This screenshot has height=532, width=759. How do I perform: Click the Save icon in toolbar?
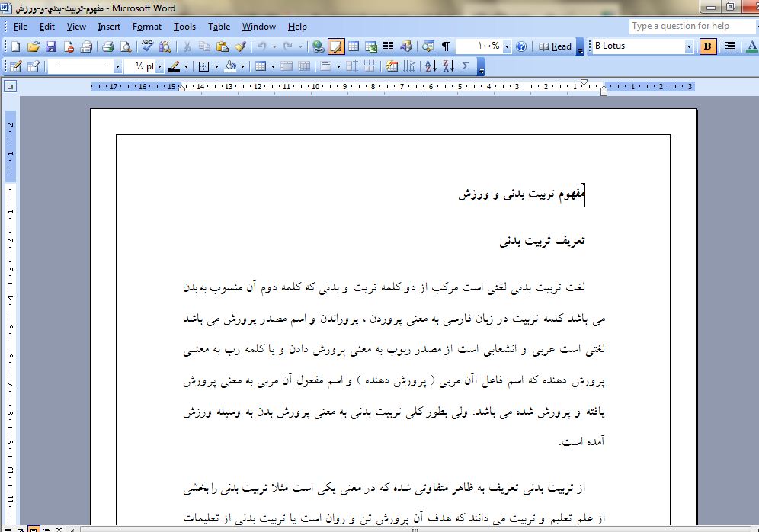click(51, 46)
